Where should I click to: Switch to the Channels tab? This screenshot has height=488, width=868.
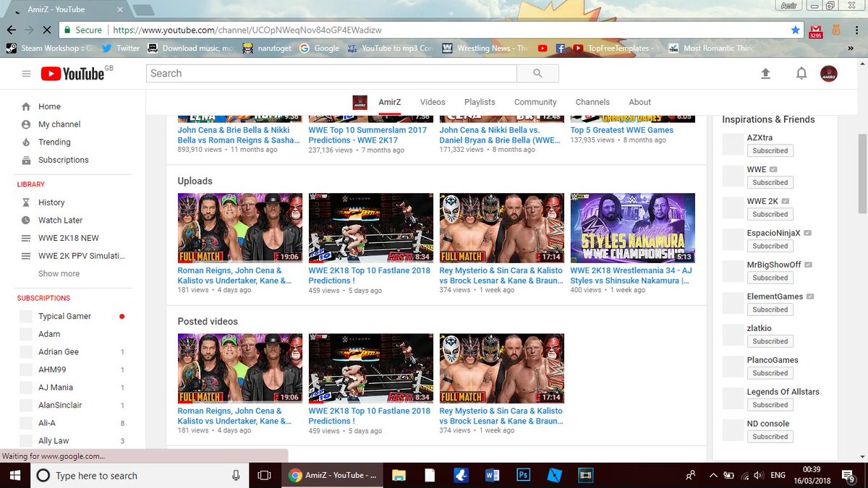pos(592,102)
